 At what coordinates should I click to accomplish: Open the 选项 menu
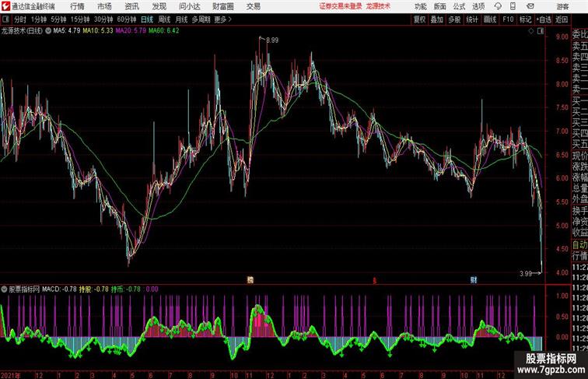point(478,6)
